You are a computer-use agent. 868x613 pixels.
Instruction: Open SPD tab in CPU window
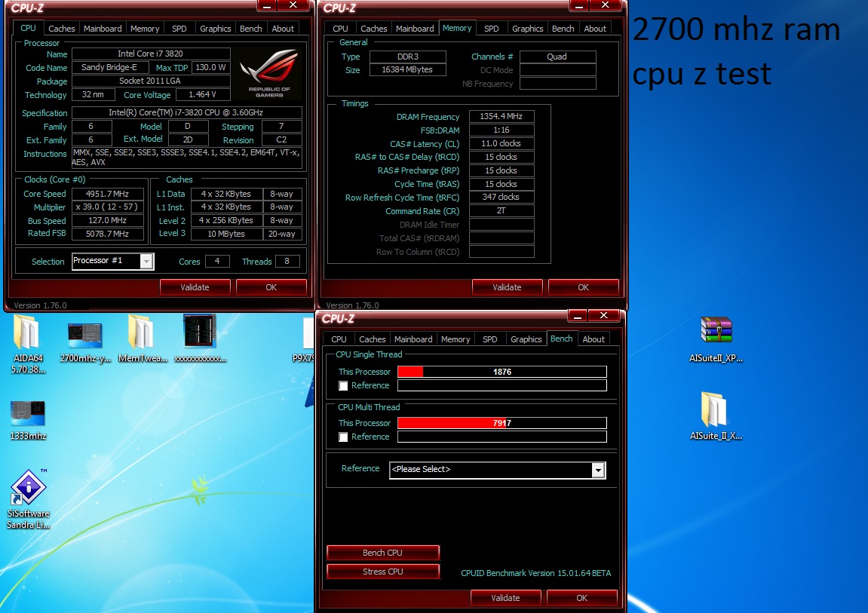[179, 29]
